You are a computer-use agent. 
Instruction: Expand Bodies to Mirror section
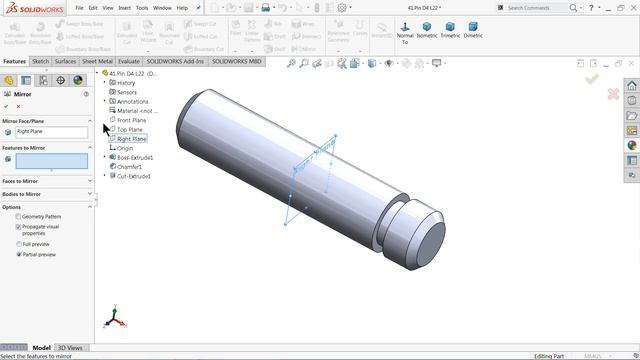90,194
